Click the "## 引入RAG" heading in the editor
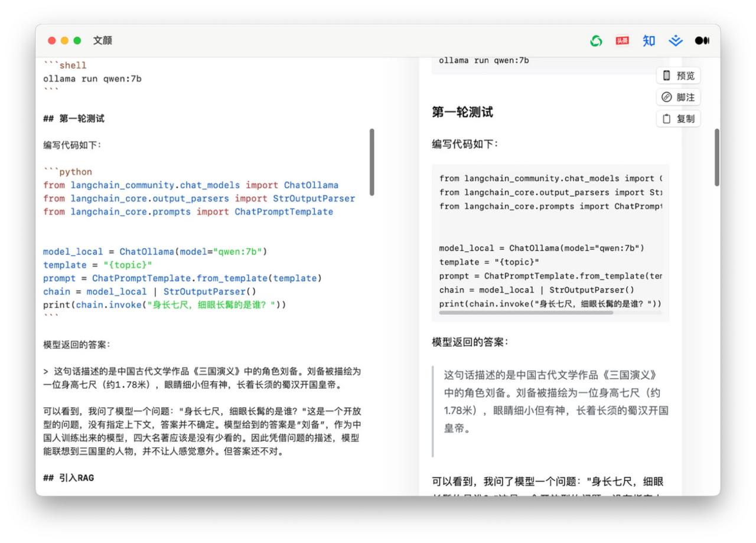The width and height of the screenshot is (756, 543). tap(69, 477)
